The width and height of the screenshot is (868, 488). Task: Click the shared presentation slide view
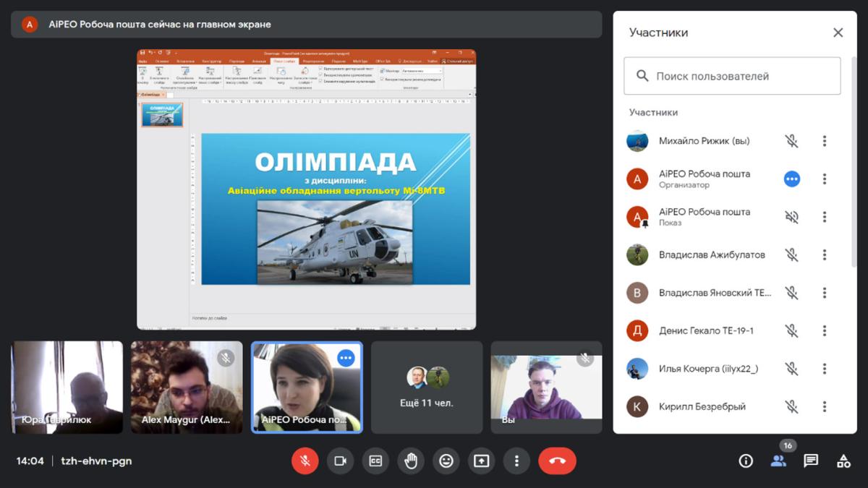pos(307,189)
